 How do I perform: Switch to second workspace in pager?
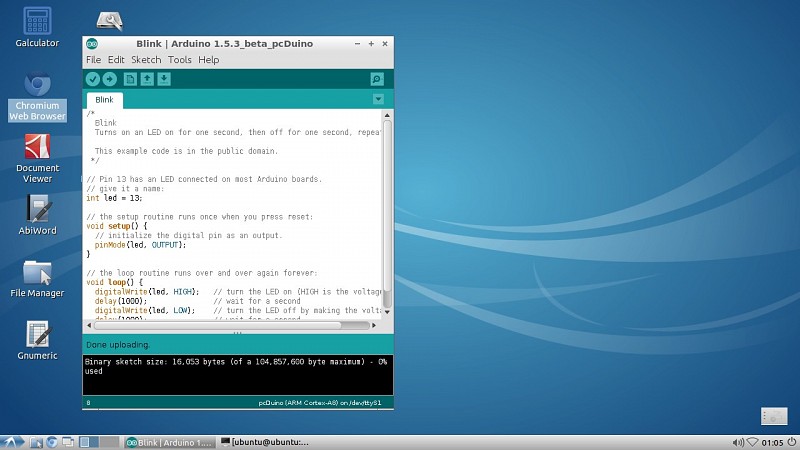point(109,442)
